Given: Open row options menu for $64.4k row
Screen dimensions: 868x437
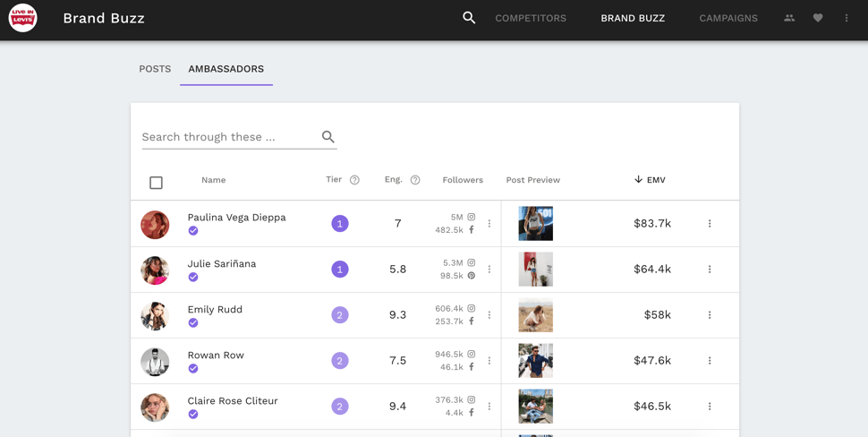Looking at the screenshot, I should [710, 270].
